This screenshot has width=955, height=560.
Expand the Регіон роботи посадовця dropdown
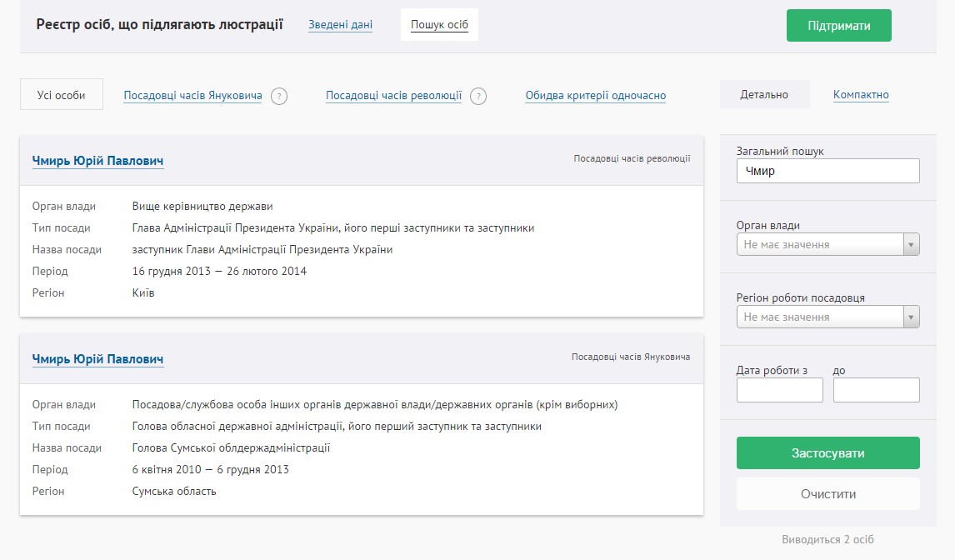point(827,317)
